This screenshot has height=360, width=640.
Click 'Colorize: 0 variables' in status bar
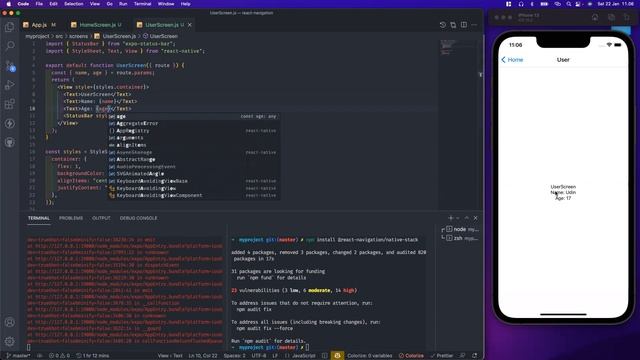pos(370,356)
